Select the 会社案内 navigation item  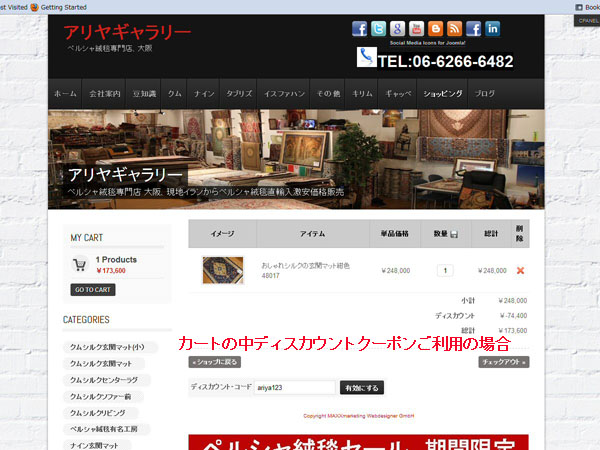tap(105, 93)
